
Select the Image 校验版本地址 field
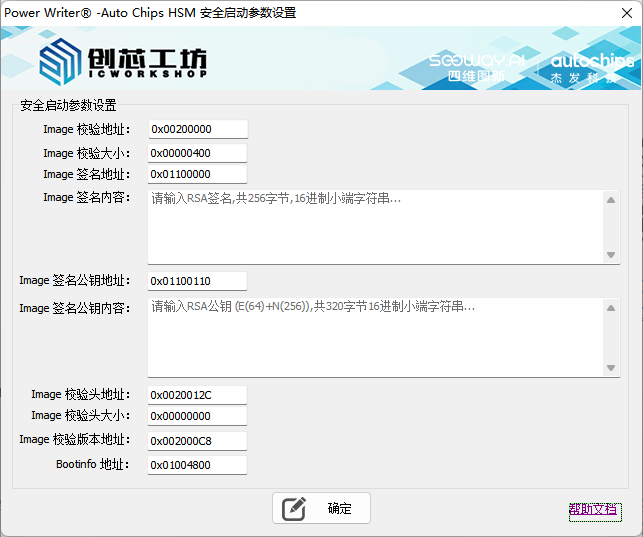[x=197, y=441]
